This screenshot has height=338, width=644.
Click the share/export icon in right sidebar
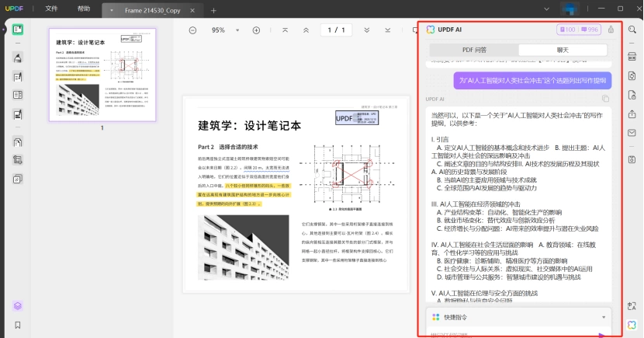tap(632, 114)
